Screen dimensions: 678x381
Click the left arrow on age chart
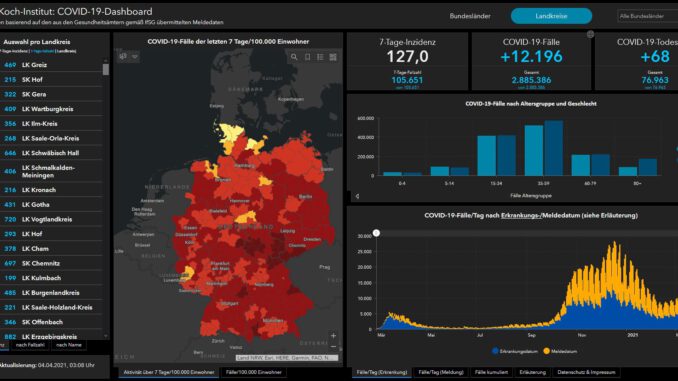click(x=357, y=196)
